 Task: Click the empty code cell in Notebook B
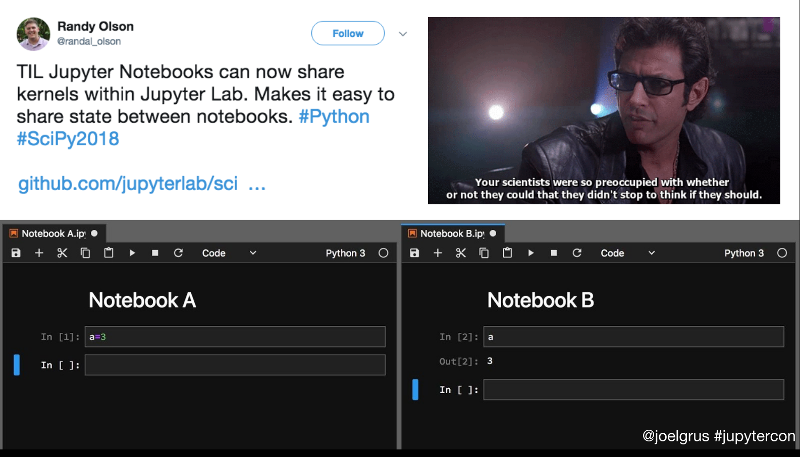[634, 390]
